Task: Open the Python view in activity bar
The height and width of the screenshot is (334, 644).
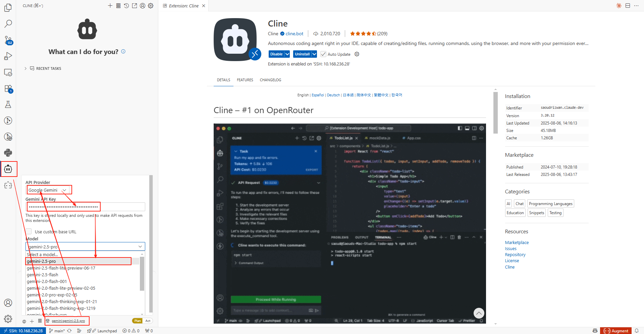Action: 8,153
